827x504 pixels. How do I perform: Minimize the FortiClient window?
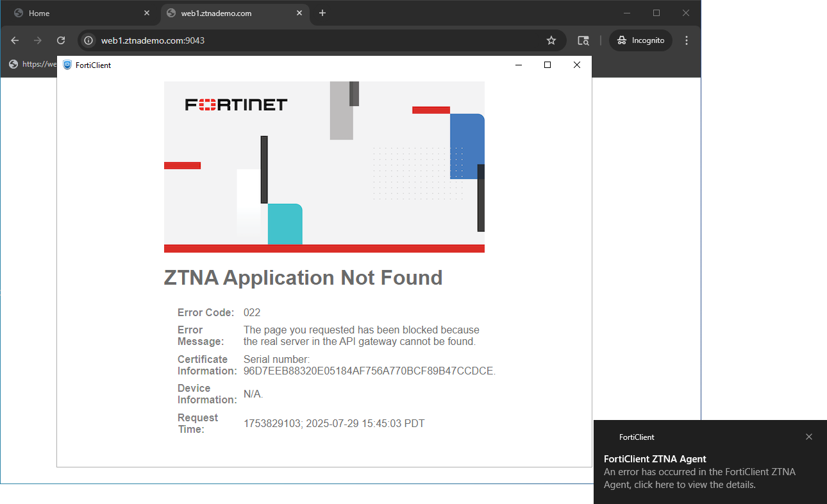coord(519,65)
